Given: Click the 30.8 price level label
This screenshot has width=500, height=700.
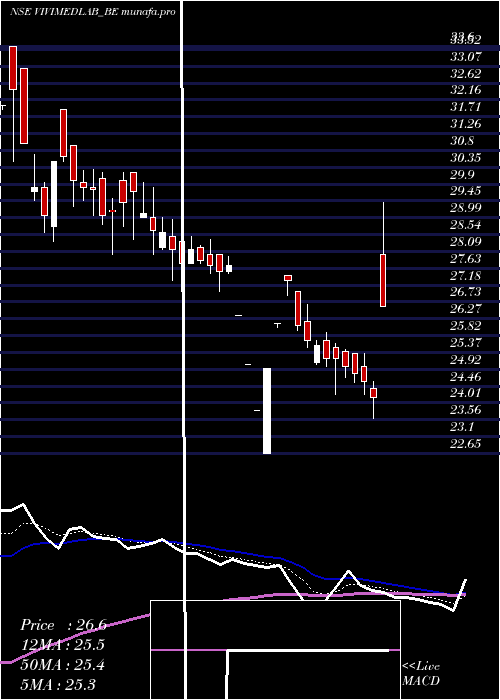Looking at the screenshot, I should click(x=462, y=141).
